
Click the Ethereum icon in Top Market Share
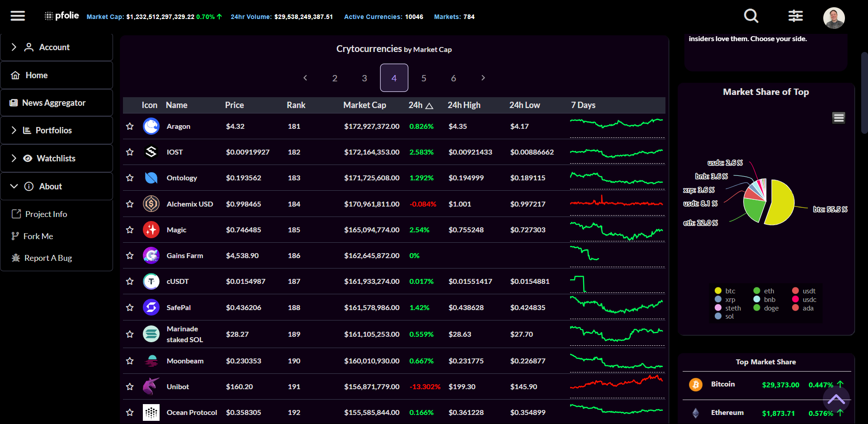point(696,413)
